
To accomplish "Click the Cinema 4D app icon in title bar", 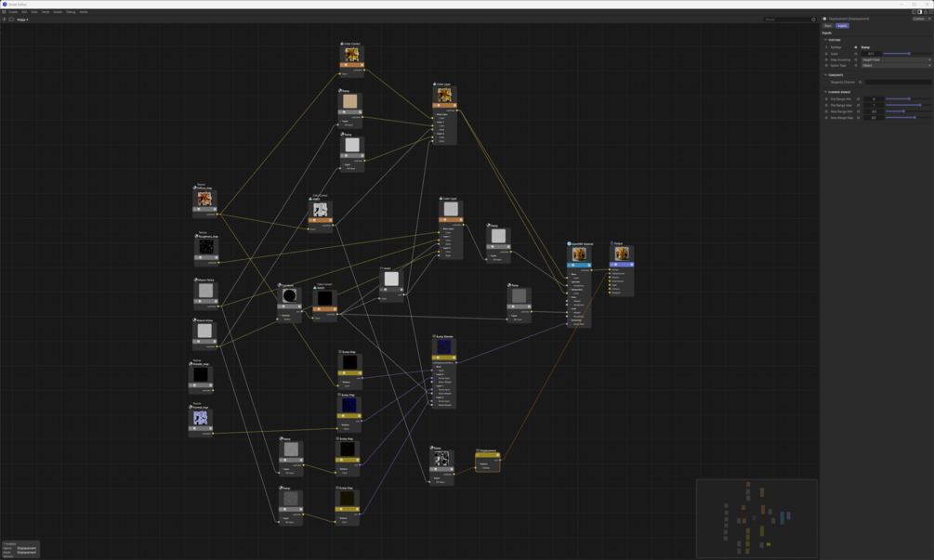I will tap(4, 4).
